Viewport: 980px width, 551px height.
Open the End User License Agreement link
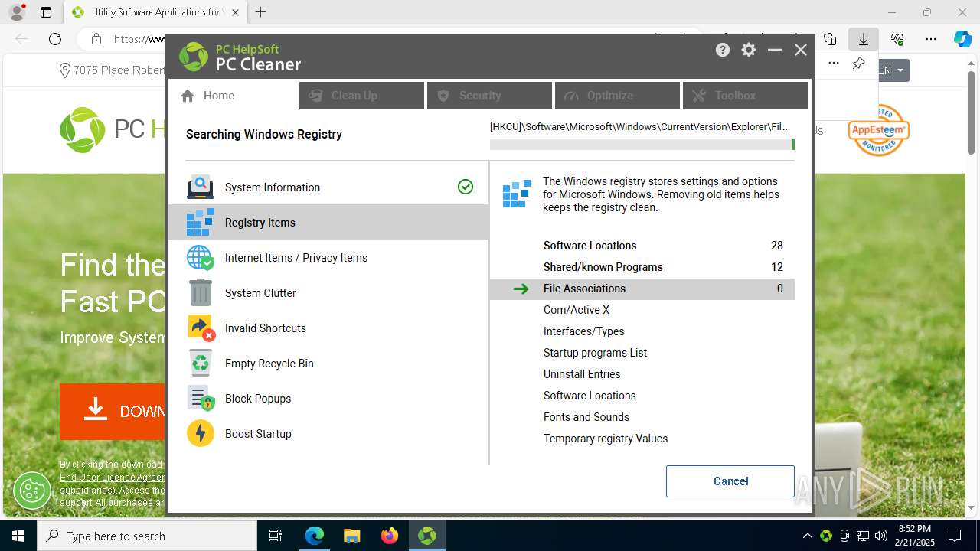112,478
